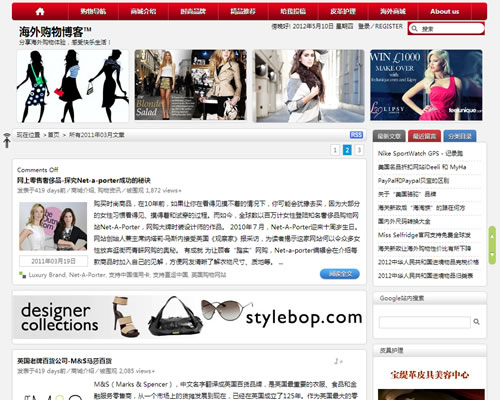The height and width of the screenshot is (400, 500).
Task: Go to pagination page 3
Action: (x=359, y=150)
